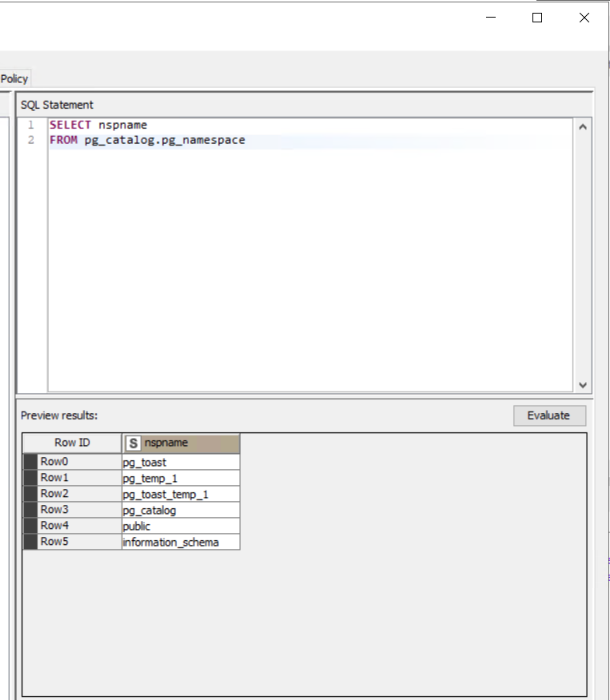Open the Policy tab
Screen dimensions: 610x700
(x=14, y=79)
